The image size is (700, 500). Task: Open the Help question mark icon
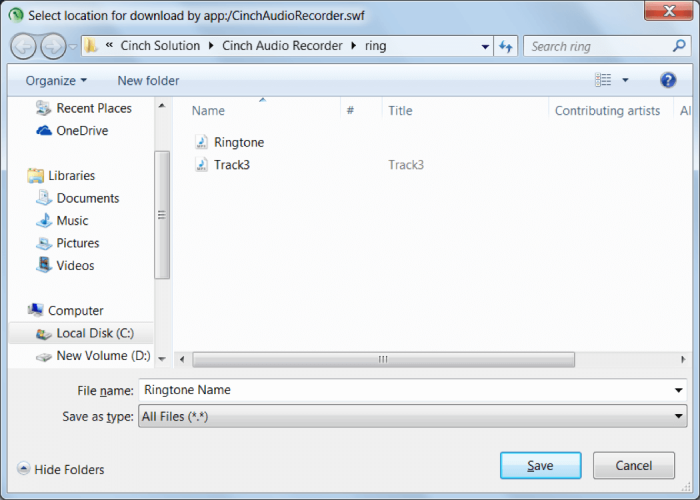click(x=668, y=80)
